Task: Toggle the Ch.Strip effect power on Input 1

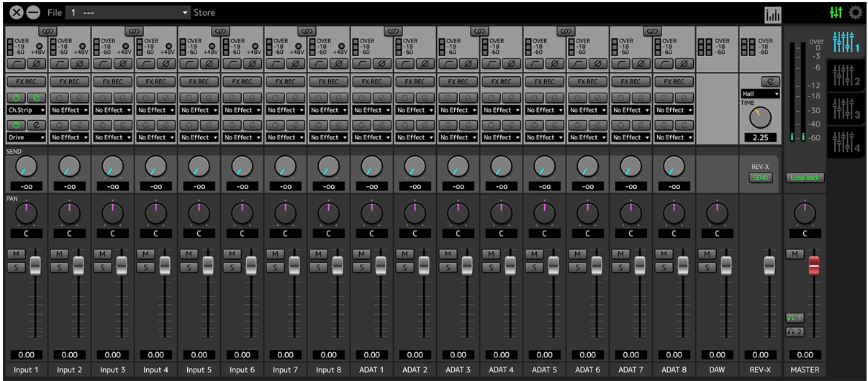Action: [16, 97]
